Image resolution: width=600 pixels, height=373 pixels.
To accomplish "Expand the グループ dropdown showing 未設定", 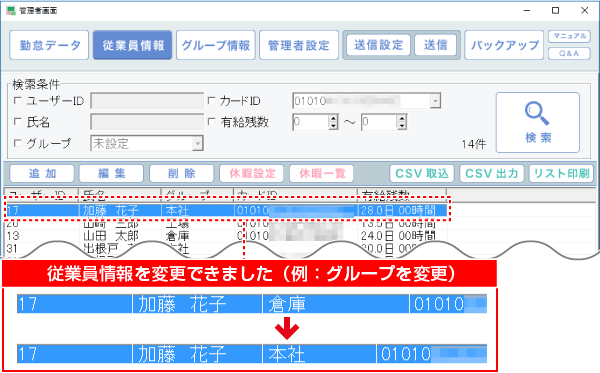I will pyautogui.click(x=197, y=143).
